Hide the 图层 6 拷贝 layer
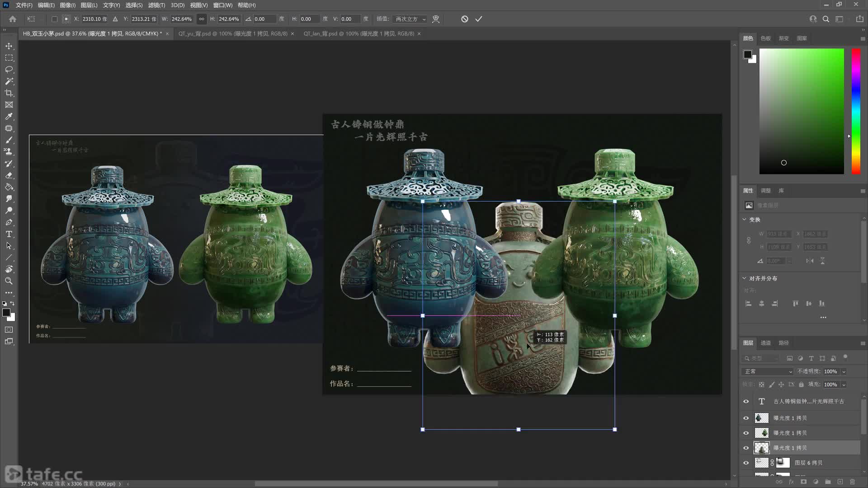The height and width of the screenshot is (488, 868). click(x=746, y=463)
